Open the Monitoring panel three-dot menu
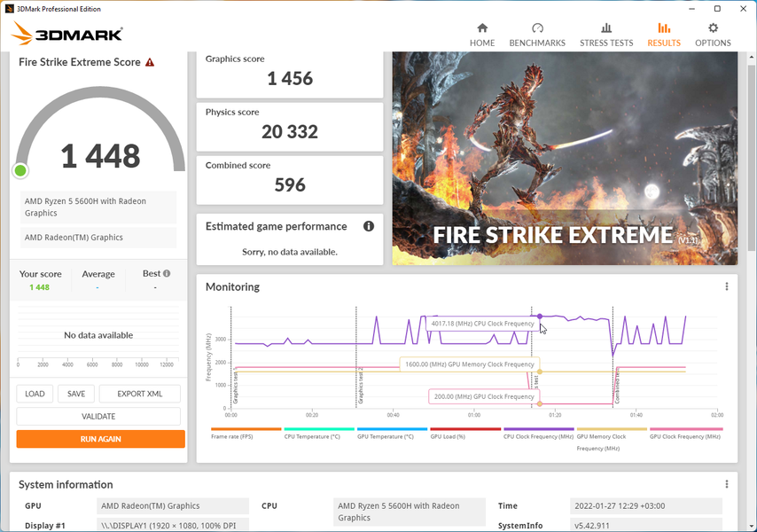757x532 pixels. pyautogui.click(x=726, y=286)
